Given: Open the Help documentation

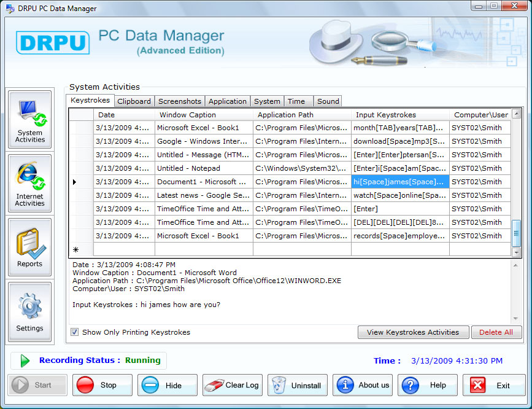Looking at the screenshot, I should point(427,385).
